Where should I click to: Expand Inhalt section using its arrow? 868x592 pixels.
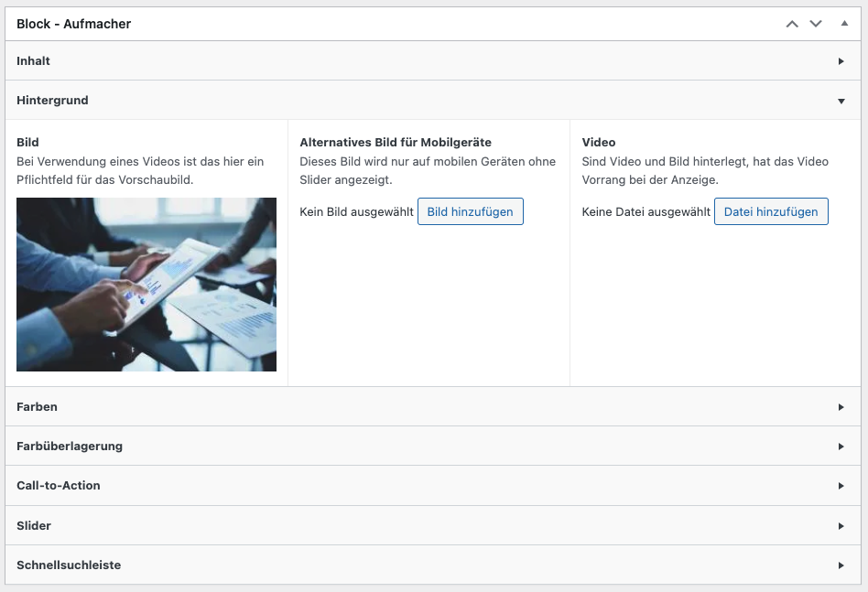click(x=841, y=61)
